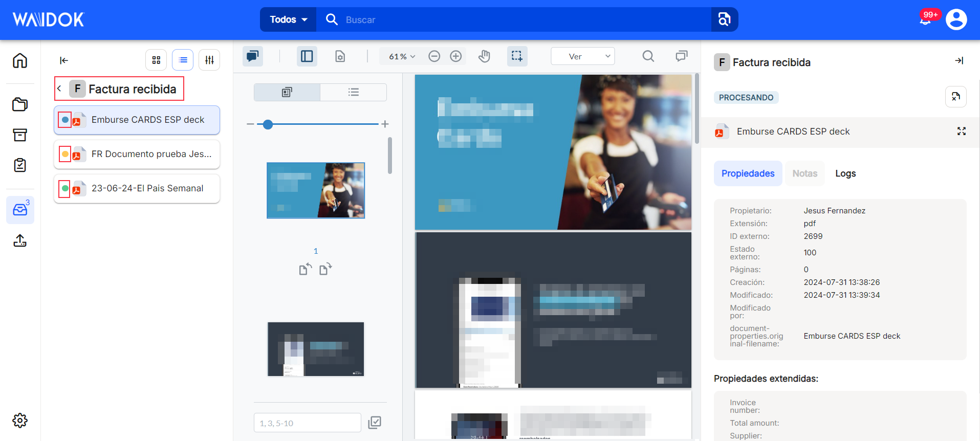This screenshot has width=980, height=441.
Task: Open the Todos search filter dropdown
Action: point(288,19)
